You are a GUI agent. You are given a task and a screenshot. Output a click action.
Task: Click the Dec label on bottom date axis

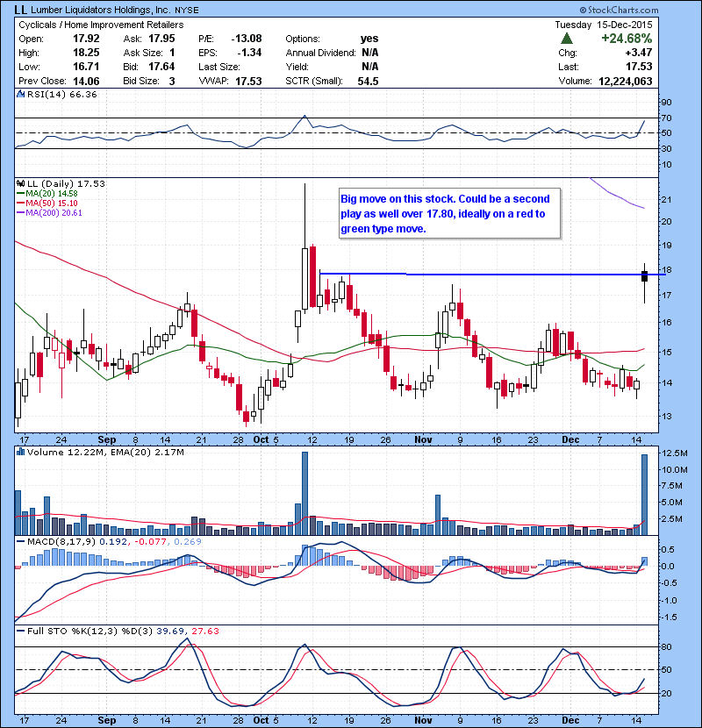click(570, 720)
